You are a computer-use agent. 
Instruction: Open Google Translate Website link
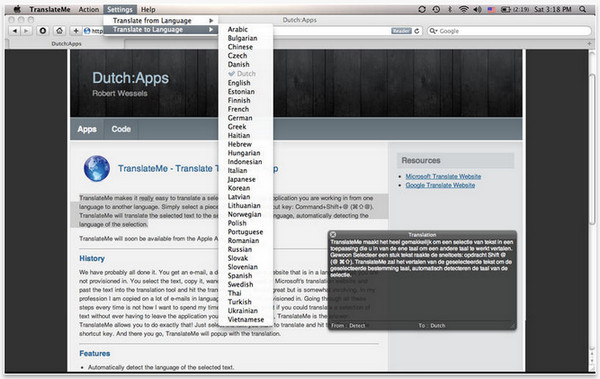pyautogui.click(x=440, y=185)
